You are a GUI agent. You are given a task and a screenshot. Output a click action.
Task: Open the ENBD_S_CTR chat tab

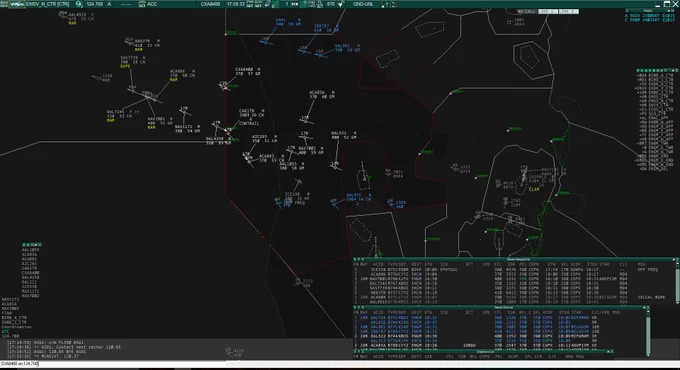pyautogui.click(x=14, y=322)
